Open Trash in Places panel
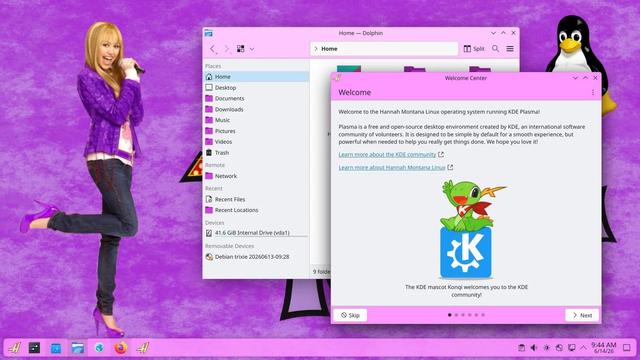The width and height of the screenshot is (640, 360). [x=256, y=152]
